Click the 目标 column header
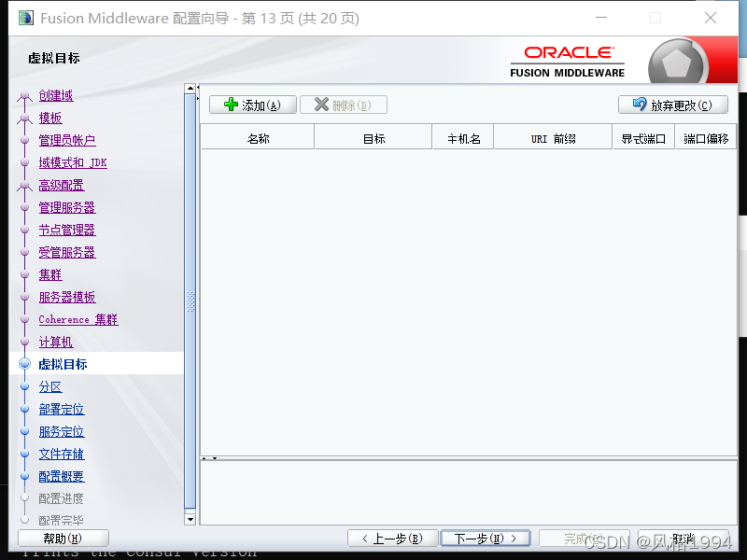This screenshot has height=560, width=747. pos(373,138)
